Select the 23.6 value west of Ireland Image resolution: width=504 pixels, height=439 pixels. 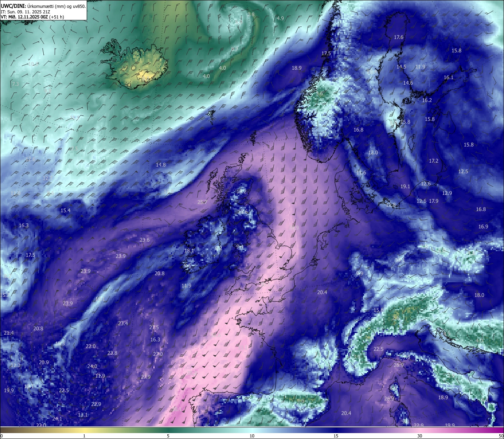pos(145,240)
